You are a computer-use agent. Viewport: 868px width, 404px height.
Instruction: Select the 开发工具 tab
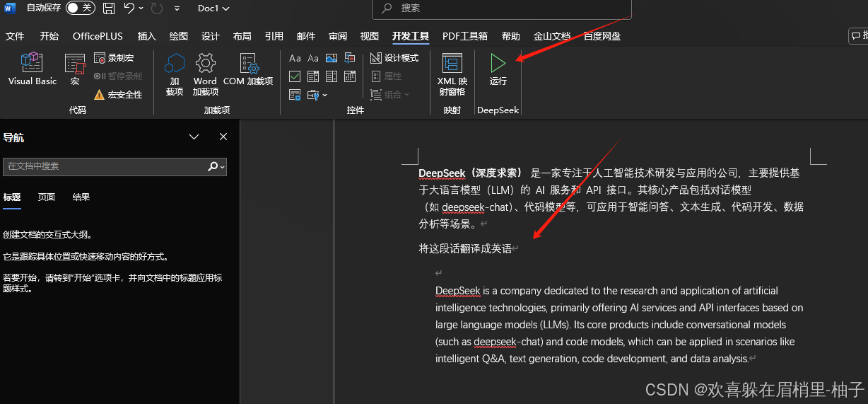[411, 36]
